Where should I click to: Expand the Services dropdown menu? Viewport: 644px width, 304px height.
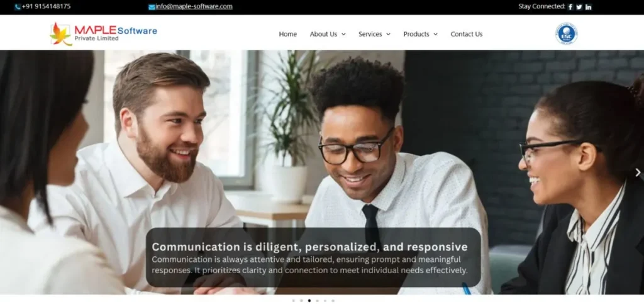374,34
